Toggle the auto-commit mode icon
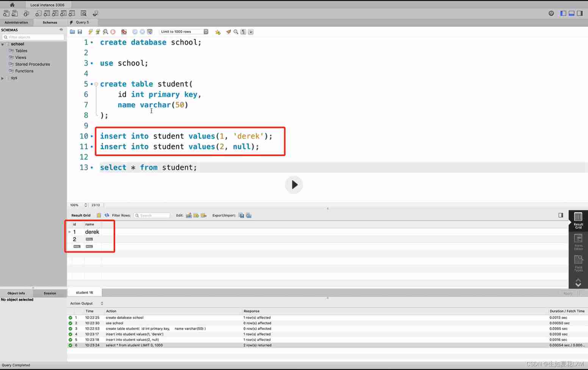The image size is (588, 370). 150,32
